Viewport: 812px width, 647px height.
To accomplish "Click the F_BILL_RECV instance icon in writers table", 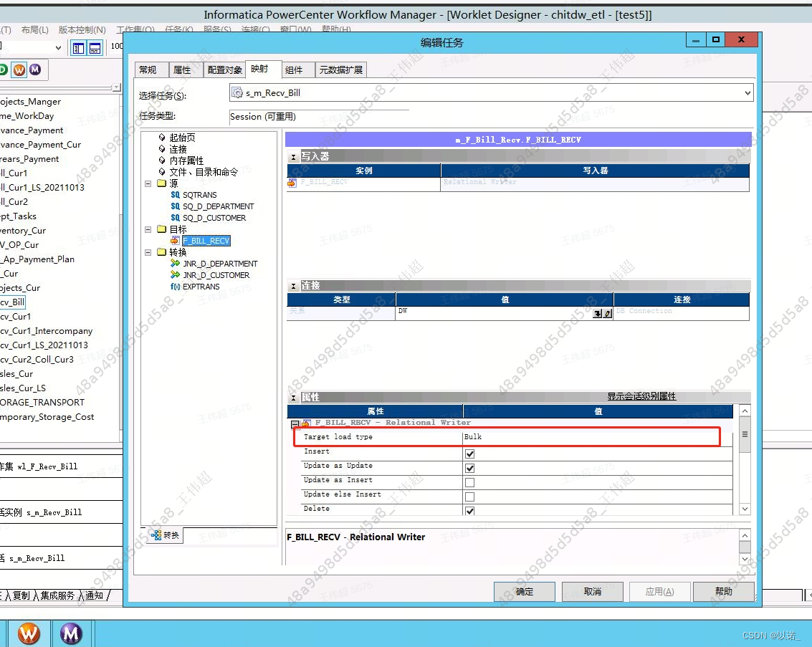I will point(292,183).
